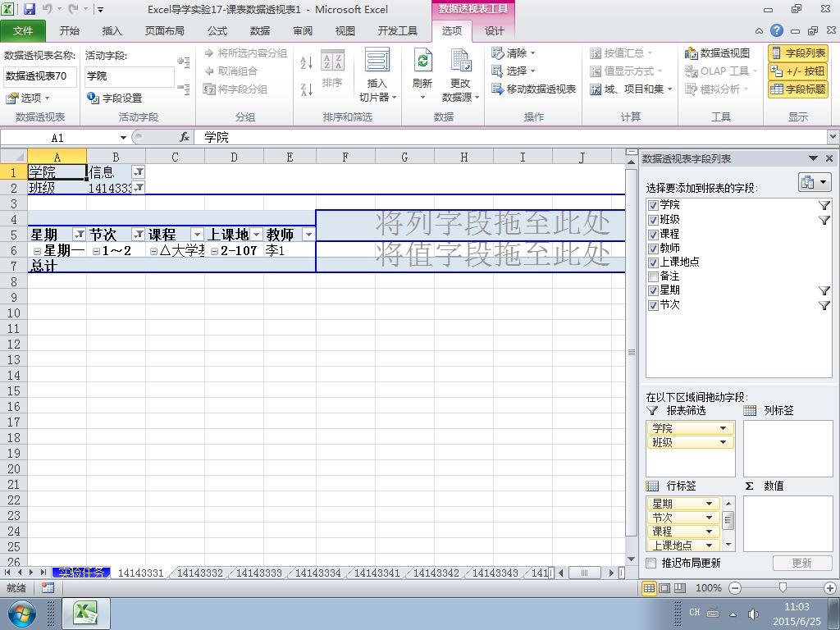The image size is (840, 630).
Task: Uncheck the 学院 field checkbox
Action: pyautogui.click(x=652, y=205)
